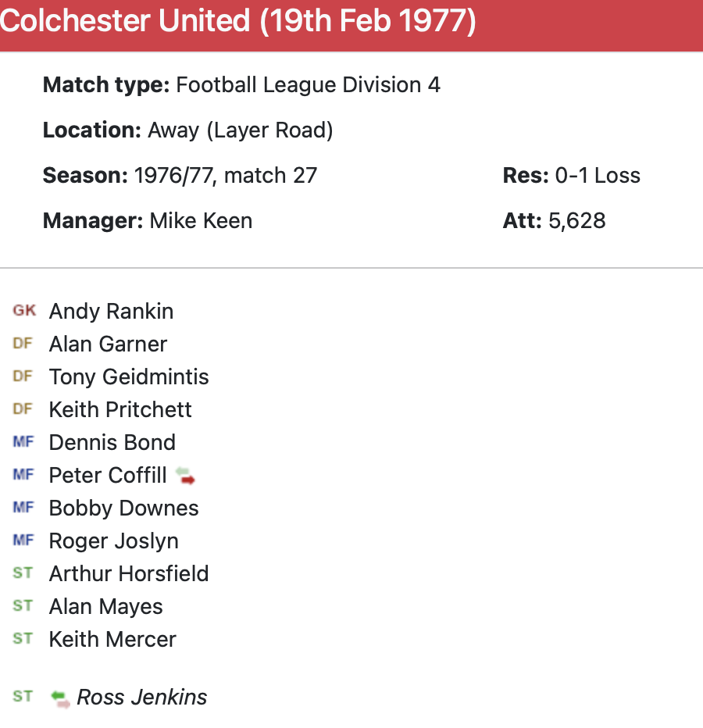This screenshot has width=703, height=728.
Task: Open substitute Ross Jenkins' page
Action: point(142,697)
